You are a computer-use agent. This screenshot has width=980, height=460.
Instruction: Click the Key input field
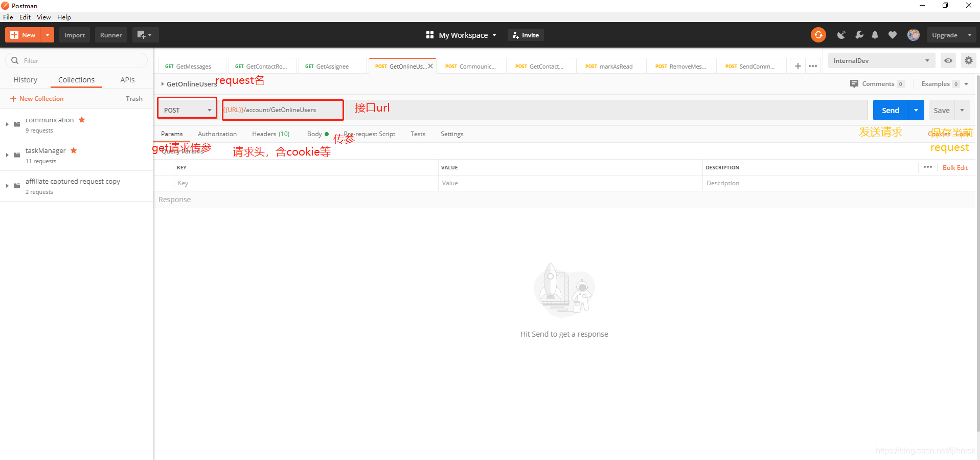306,183
